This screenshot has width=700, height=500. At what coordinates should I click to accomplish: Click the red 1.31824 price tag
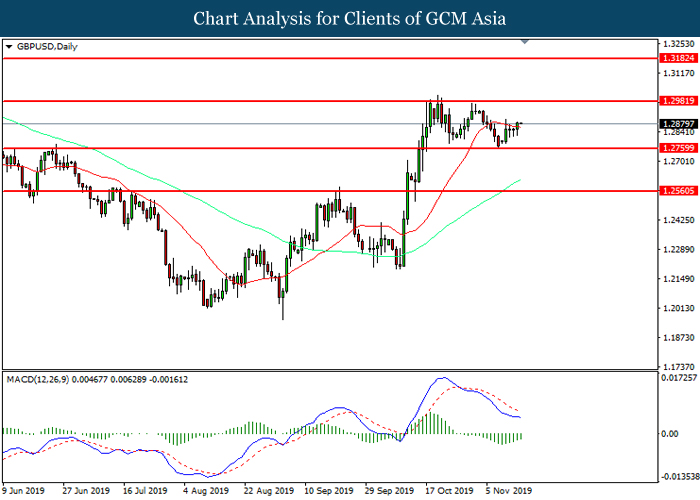[678, 59]
